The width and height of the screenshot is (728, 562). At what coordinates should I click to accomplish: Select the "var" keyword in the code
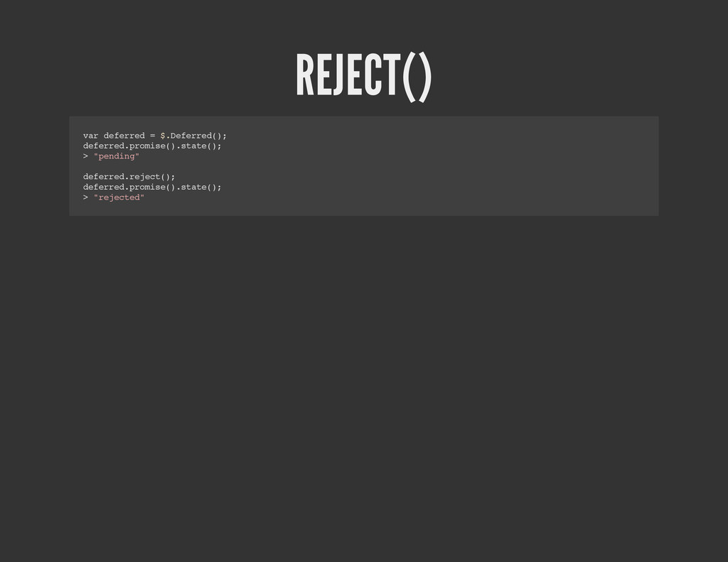[90, 136]
